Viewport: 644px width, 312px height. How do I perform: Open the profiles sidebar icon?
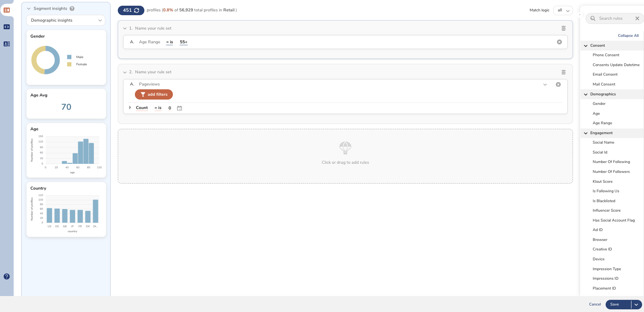6,44
